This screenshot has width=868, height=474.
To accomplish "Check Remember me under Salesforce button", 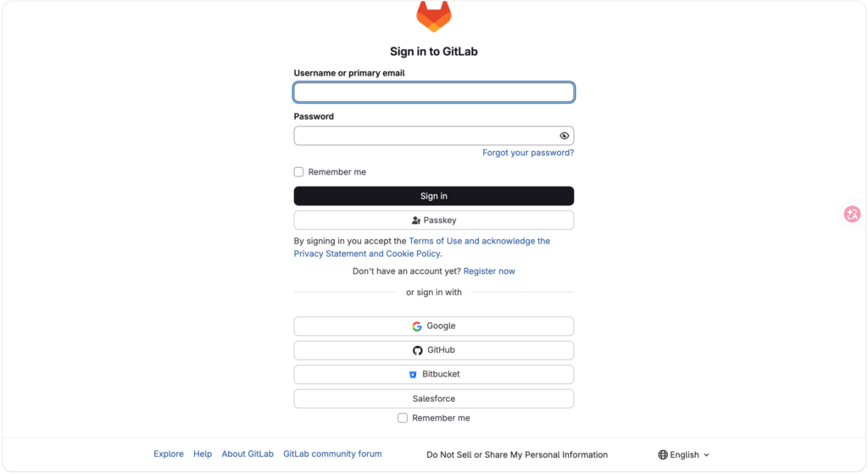I will 403,418.
